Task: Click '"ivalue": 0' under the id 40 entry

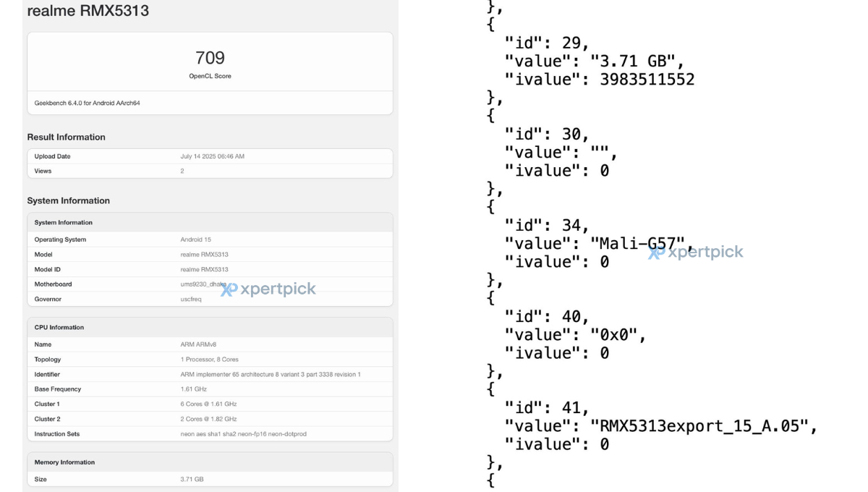Action: point(557,352)
